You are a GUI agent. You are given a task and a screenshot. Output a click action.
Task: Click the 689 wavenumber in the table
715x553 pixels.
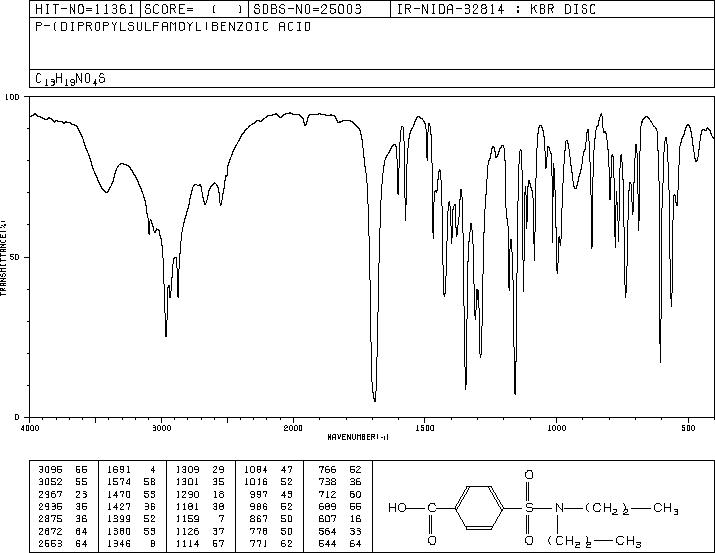(x=327, y=506)
